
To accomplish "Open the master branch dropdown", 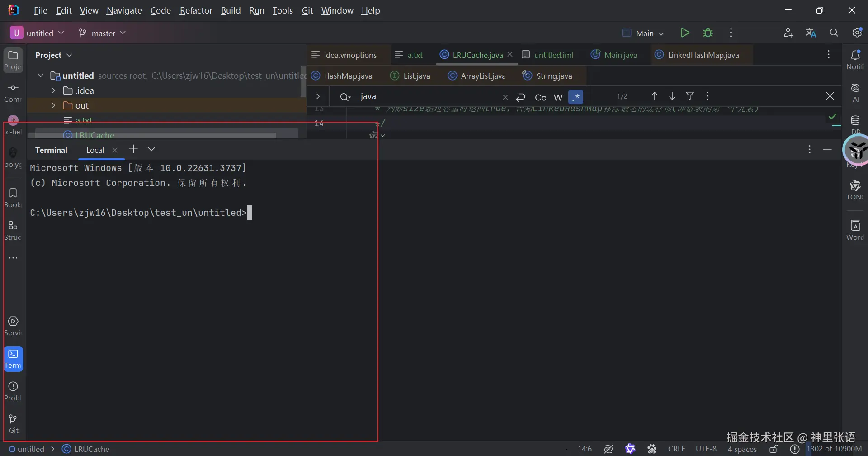I will (x=102, y=33).
